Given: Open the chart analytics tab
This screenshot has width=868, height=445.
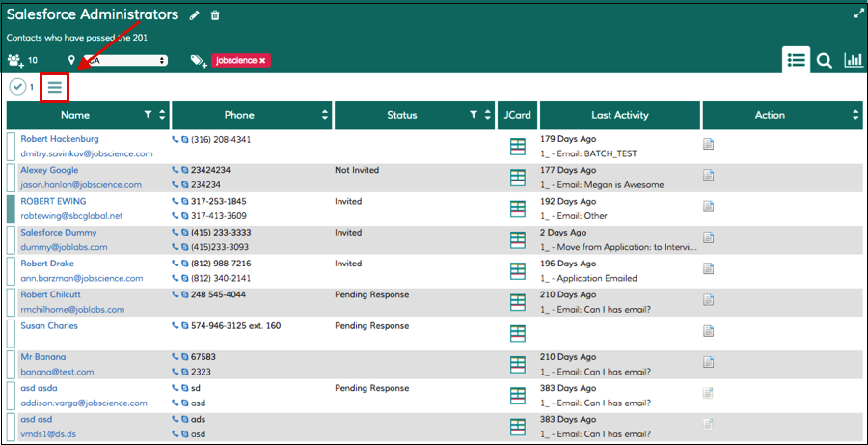Looking at the screenshot, I should (x=854, y=61).
